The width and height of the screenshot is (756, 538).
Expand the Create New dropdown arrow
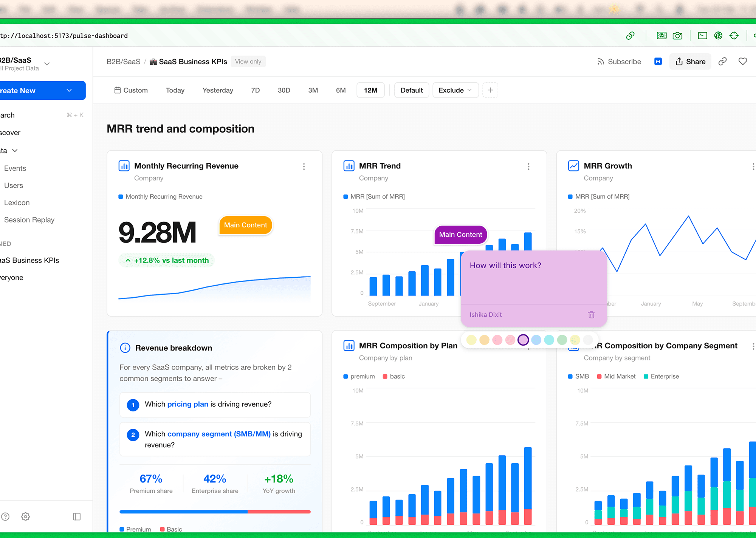point(69,91)
